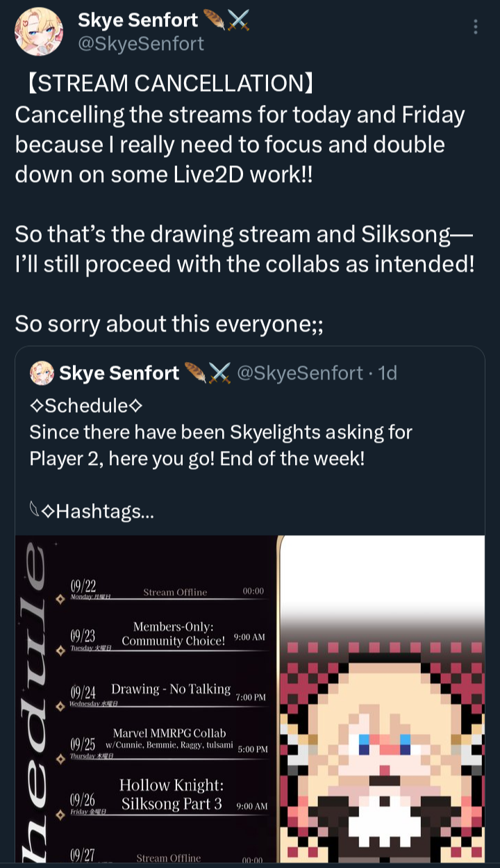Tap the Skye Senfort display name at top
The height and width of the screenshot is (868, 500).
[137, 21]
